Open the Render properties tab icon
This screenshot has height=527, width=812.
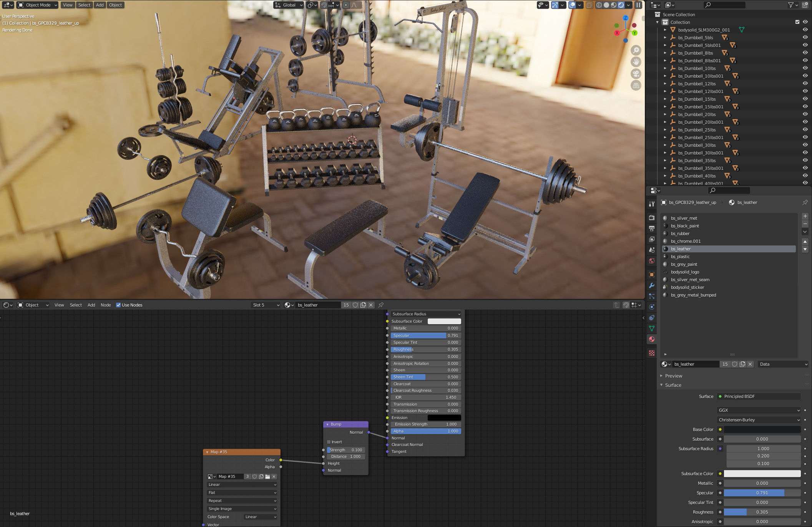652,218
